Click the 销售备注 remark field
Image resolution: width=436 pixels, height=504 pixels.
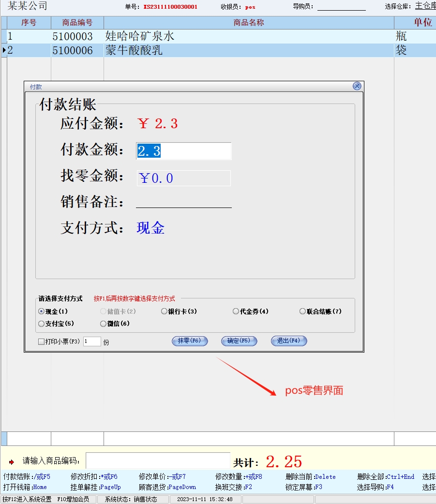point(183,202)
